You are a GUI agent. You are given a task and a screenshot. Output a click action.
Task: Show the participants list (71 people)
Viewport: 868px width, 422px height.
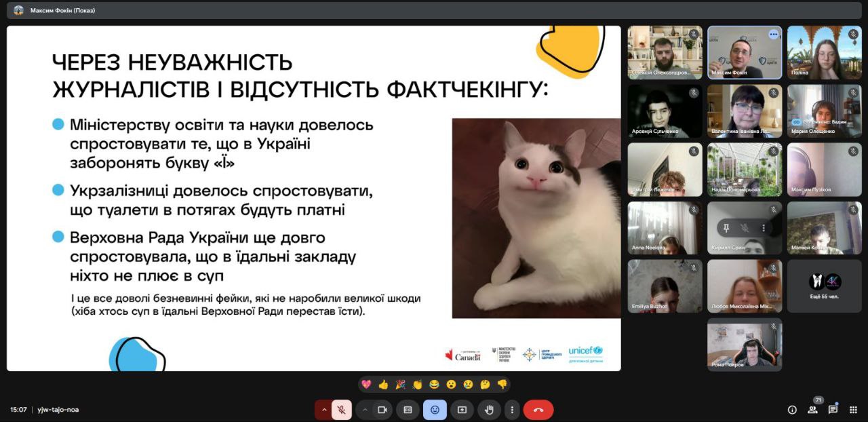812,410
